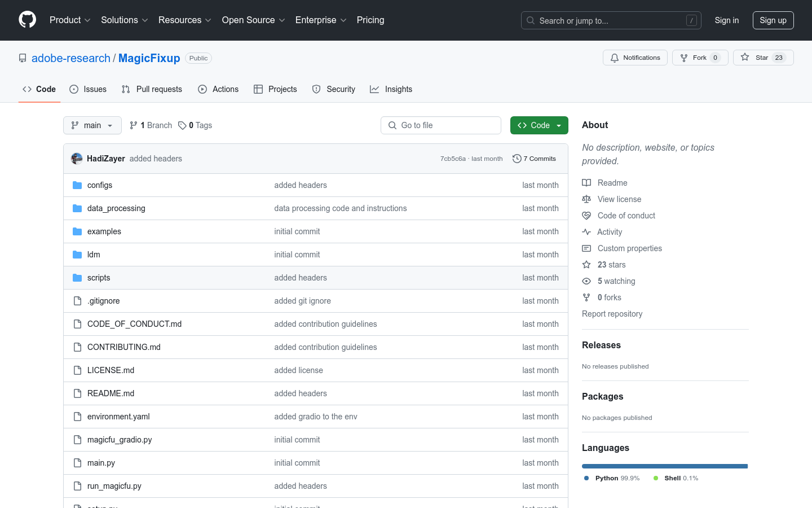Click the forks count fork icon

[586, 297]
